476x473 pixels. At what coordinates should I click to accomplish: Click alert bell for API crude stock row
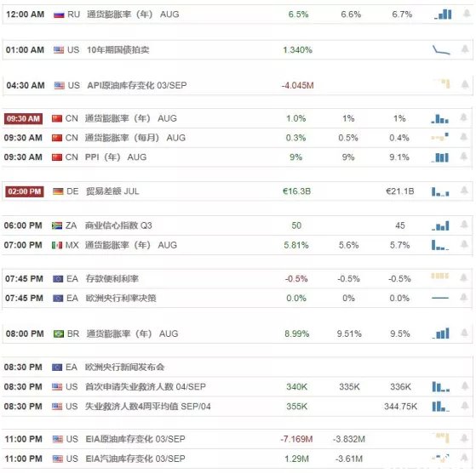click(x=465, y=84)
